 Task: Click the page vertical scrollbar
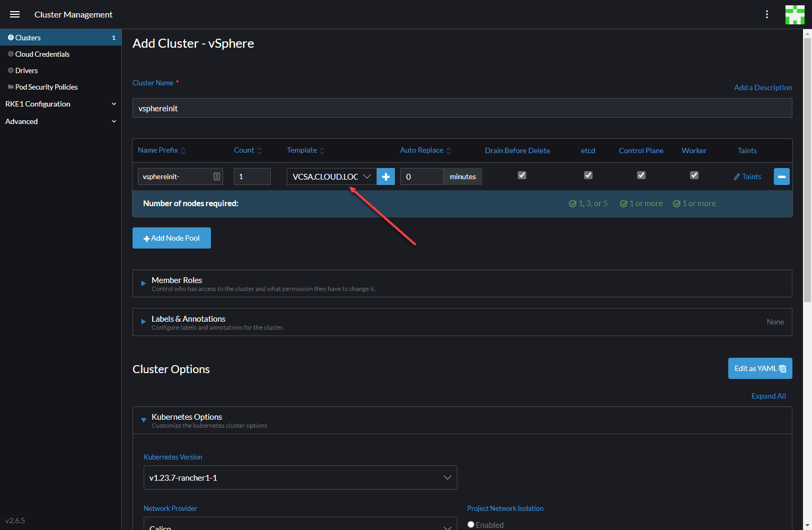[x=808, y=170]
